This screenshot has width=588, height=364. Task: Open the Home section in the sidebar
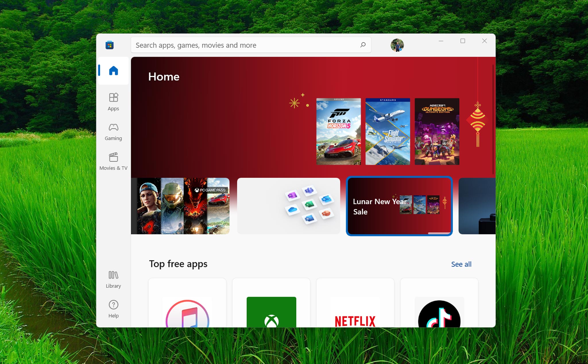pyautogui.click(x=113, y=71)
